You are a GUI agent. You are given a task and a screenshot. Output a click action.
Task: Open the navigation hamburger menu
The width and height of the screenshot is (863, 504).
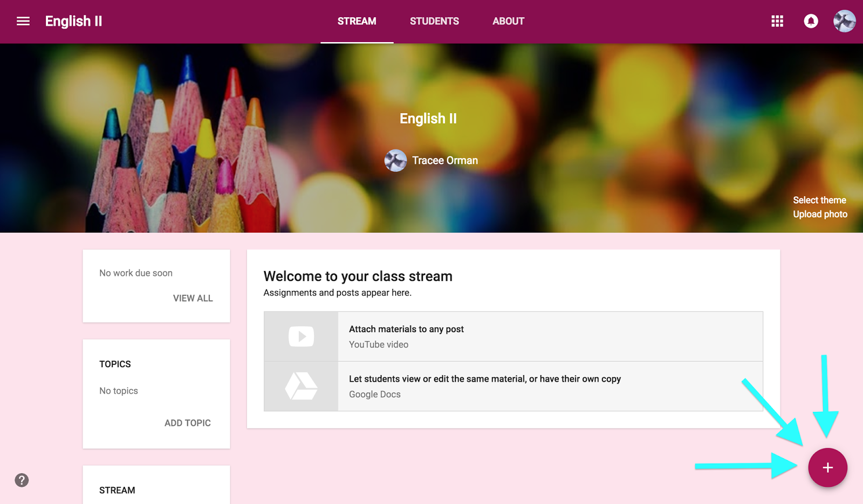(23, 21)
